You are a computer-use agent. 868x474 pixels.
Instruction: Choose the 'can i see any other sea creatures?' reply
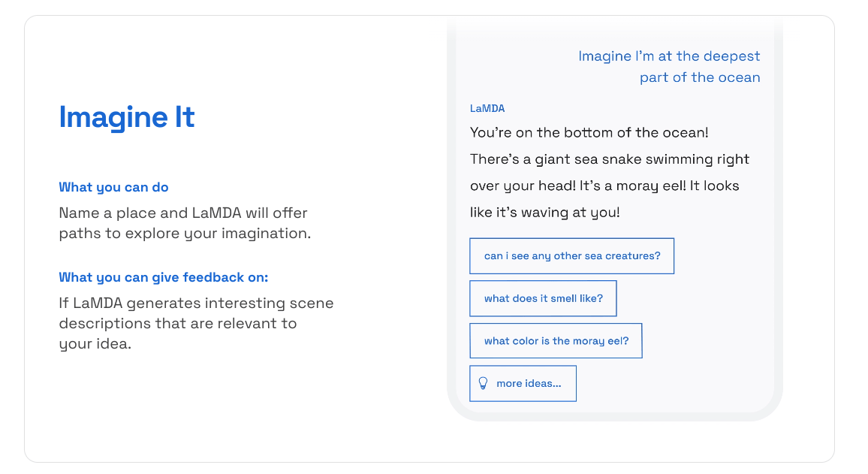click(x=571, y=255)
